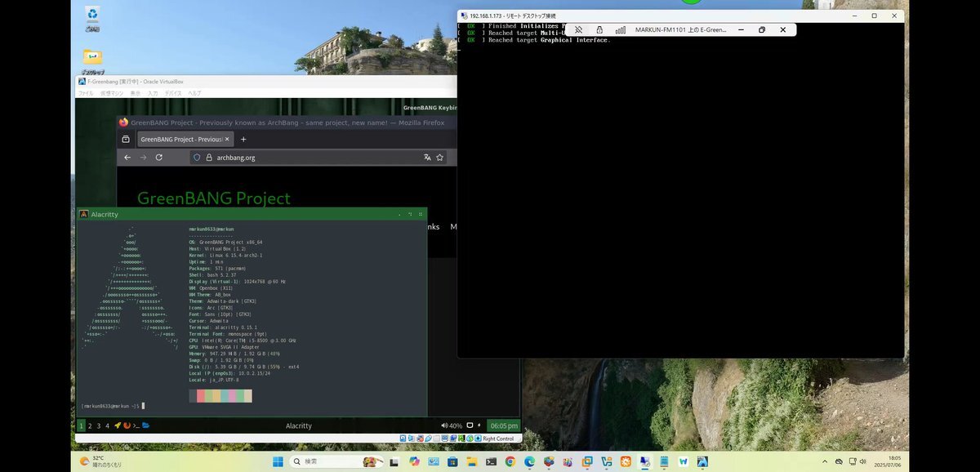
Task: Click the Firefox View icon
Action: (x=126, y=139)
